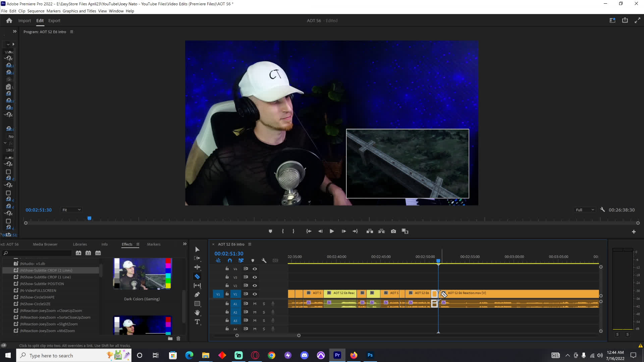Export a frame using the camera icon
644x362 pixels.
tap(393, 231)
